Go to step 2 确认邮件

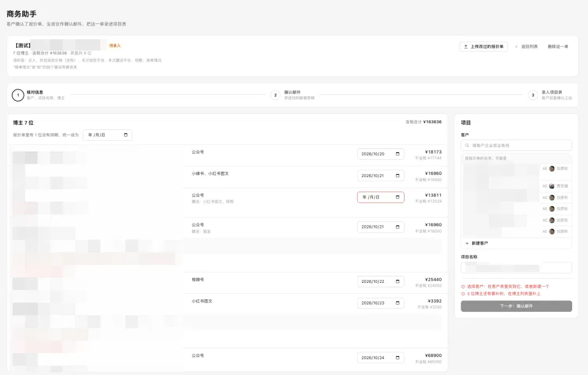292,95
